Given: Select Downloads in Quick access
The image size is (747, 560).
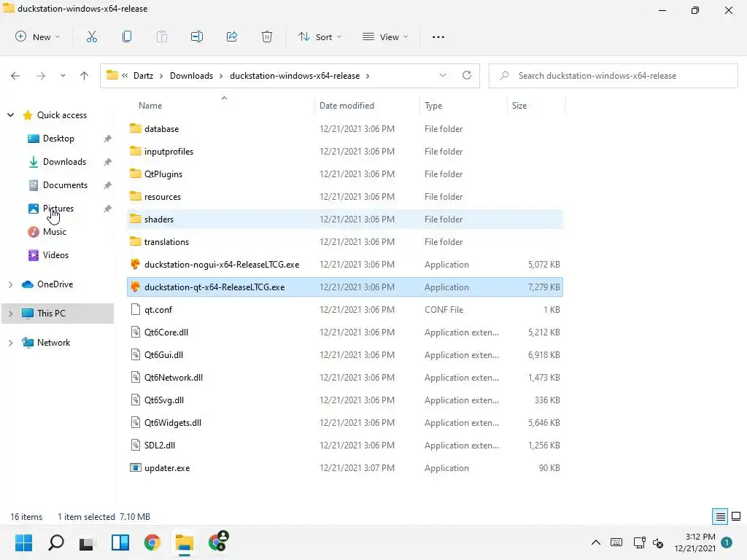Looking at the screenshot, I should point(64,162).
